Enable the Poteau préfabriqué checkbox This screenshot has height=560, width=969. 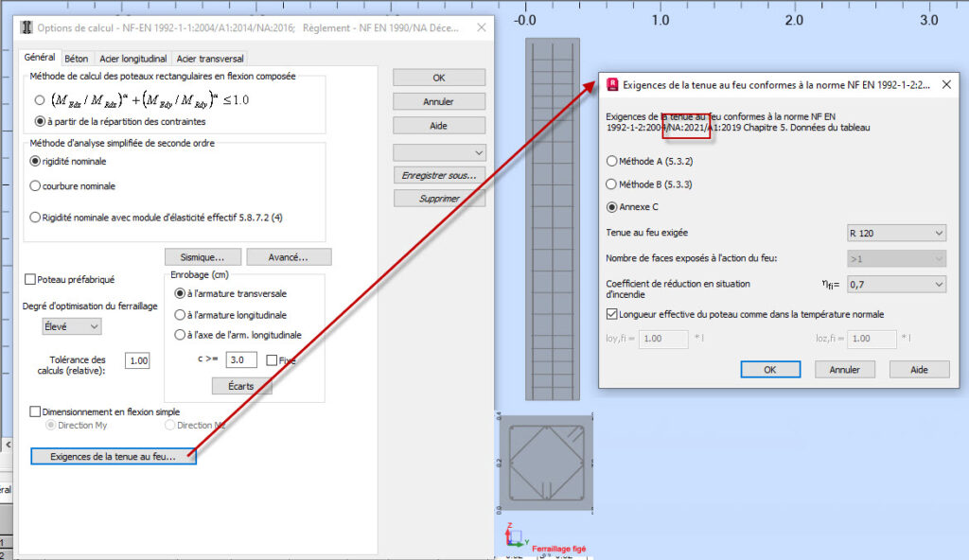(29, 280)
